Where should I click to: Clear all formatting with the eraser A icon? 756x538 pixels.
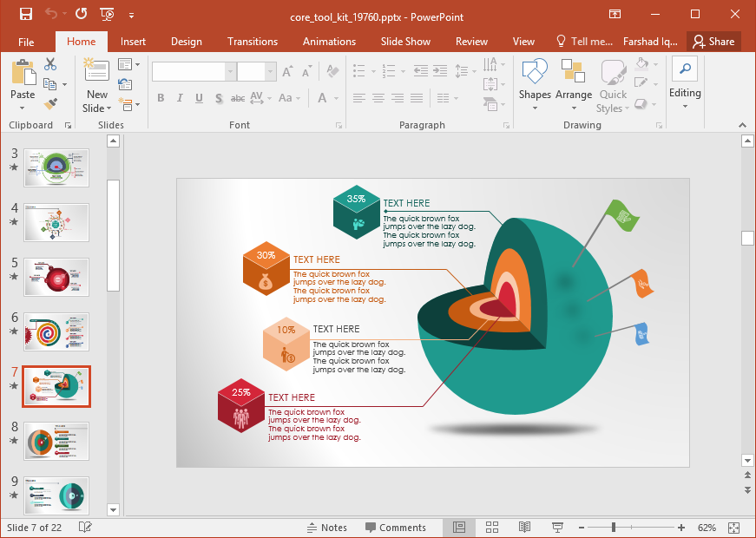point(332,71)
